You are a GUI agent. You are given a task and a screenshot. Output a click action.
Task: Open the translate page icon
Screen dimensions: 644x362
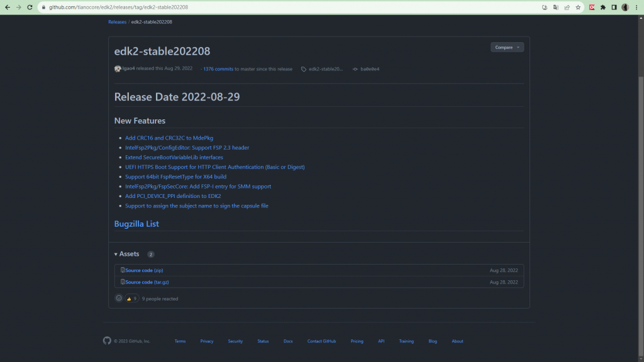tap(556, 7)
